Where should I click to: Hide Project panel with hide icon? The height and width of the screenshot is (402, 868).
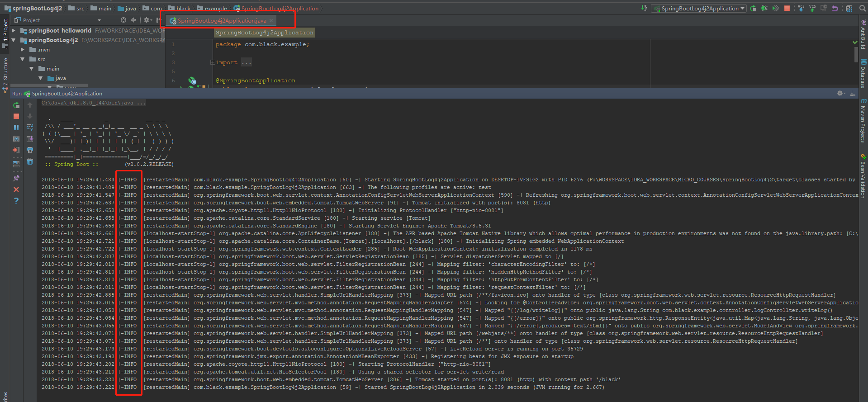click(x=158, y=20)
